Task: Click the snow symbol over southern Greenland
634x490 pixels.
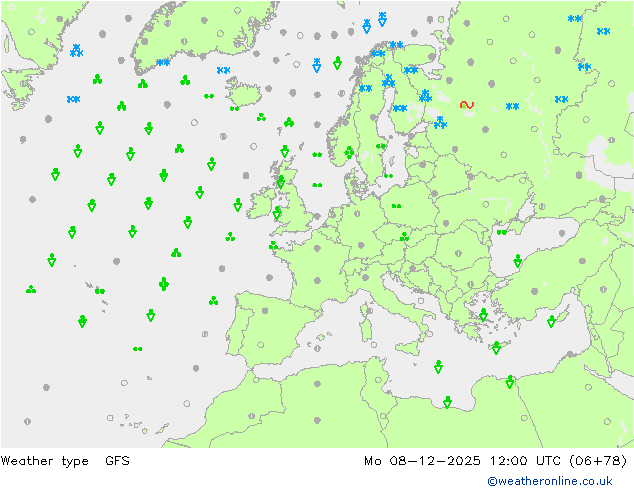Action: (x=163, y=62)
